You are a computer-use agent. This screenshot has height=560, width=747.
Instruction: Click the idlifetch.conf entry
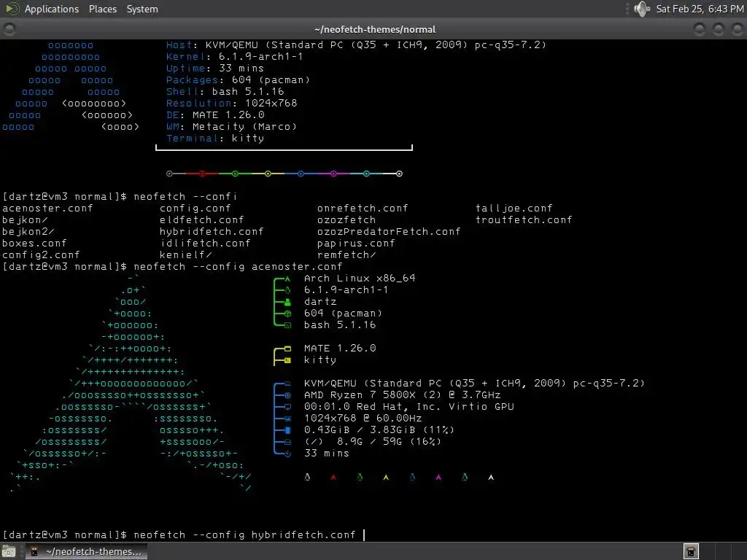coord(205,244)
